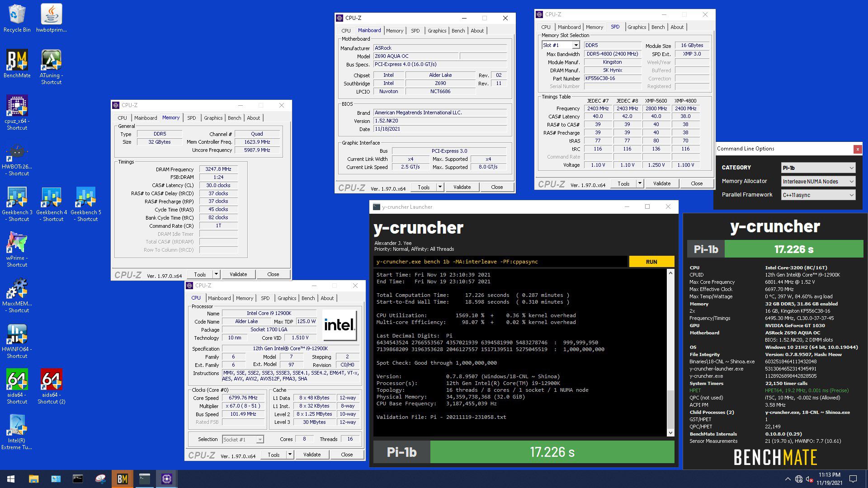Image resolution: width=868 pixels, height=488 pixels.
Task: Launch Geekbench 4 shortcut
Action: coord(51,204)
